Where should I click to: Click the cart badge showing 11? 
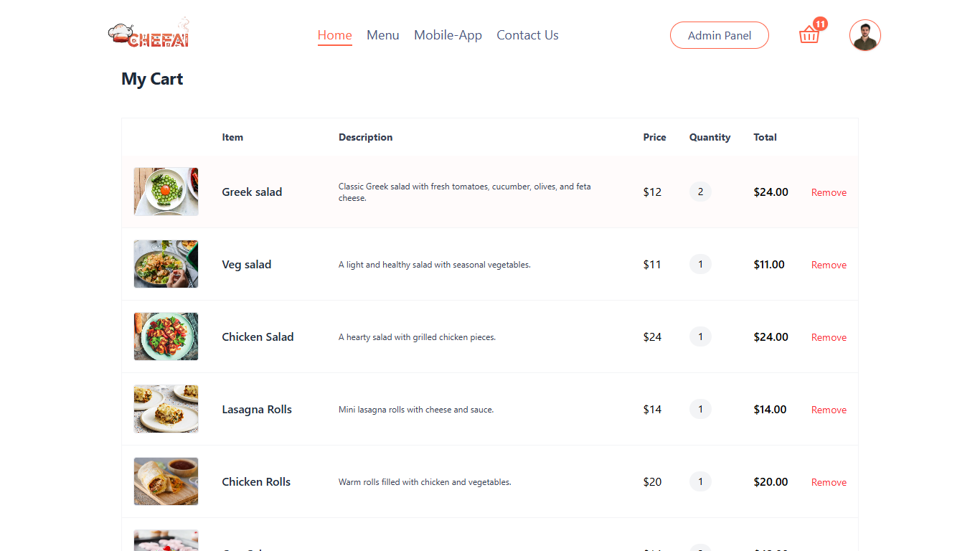[820, 24]
